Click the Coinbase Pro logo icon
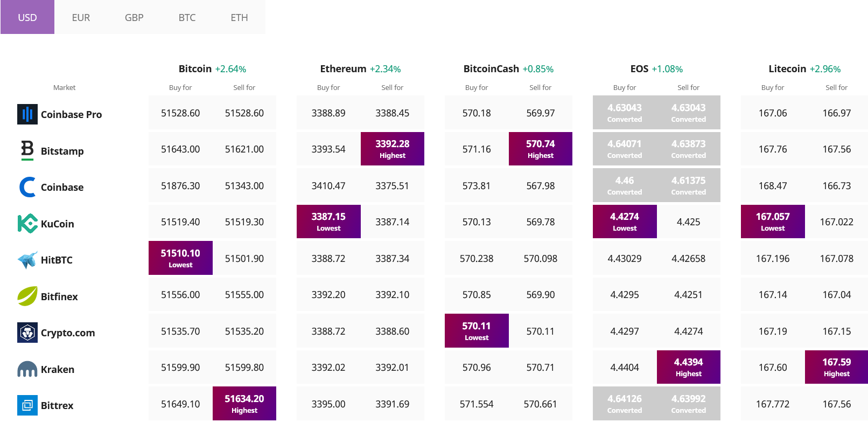The height and width of the screenshot is (422, 868). 27,114
